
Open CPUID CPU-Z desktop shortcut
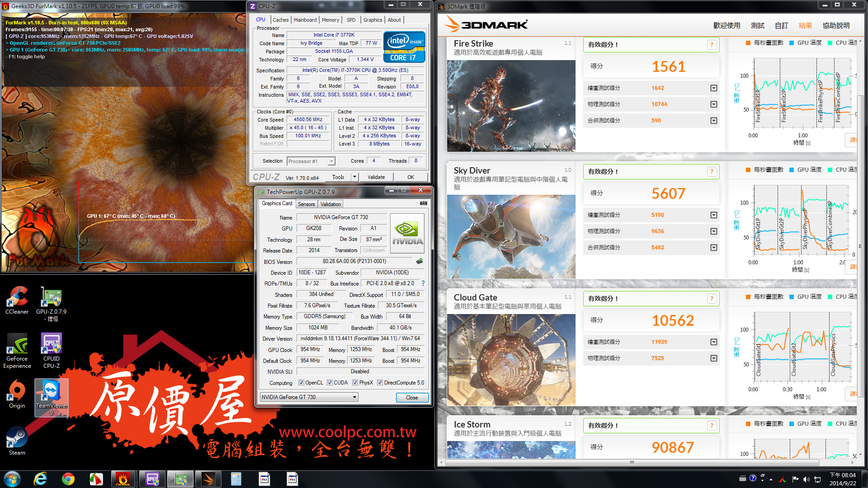(52, 351)
